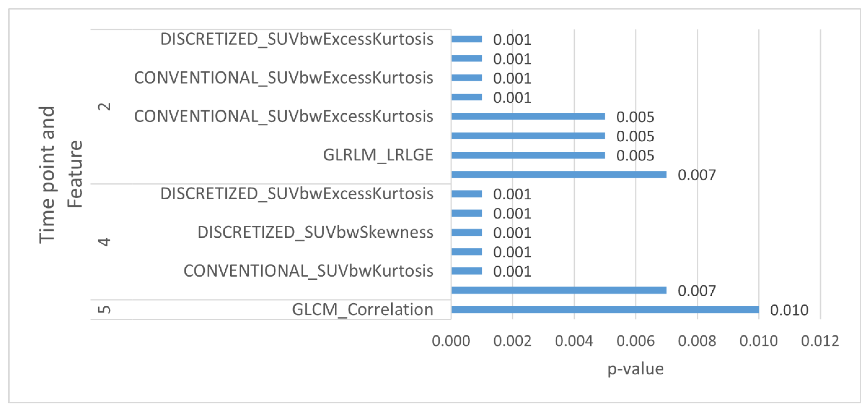Click the 0.010 data value label
868x410 pixels.
789,310
